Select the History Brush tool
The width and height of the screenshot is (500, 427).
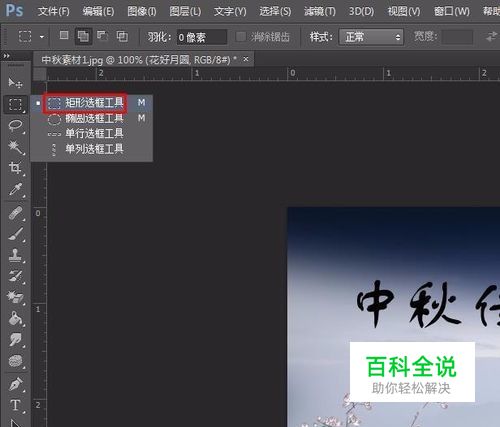tap(15, 276)
